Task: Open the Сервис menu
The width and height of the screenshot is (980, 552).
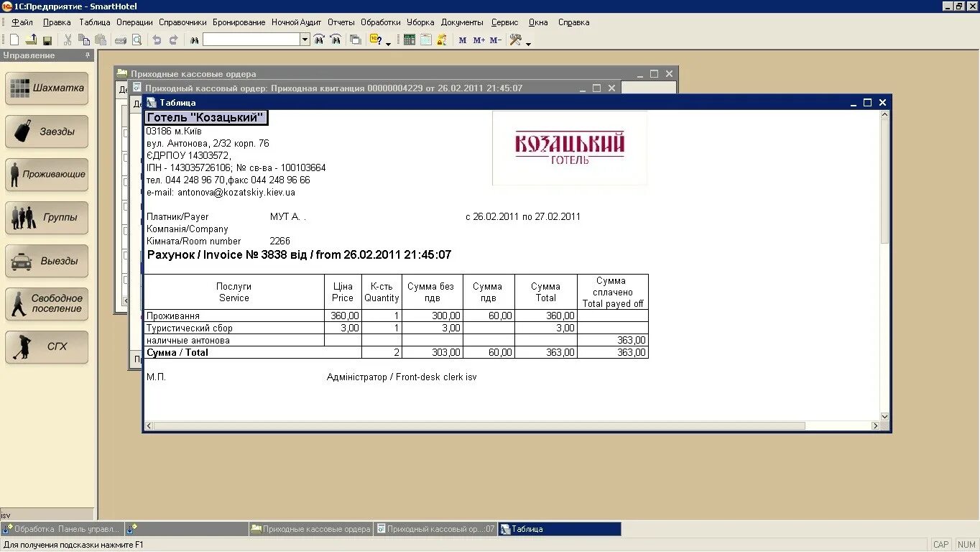Action: point(505,22)
